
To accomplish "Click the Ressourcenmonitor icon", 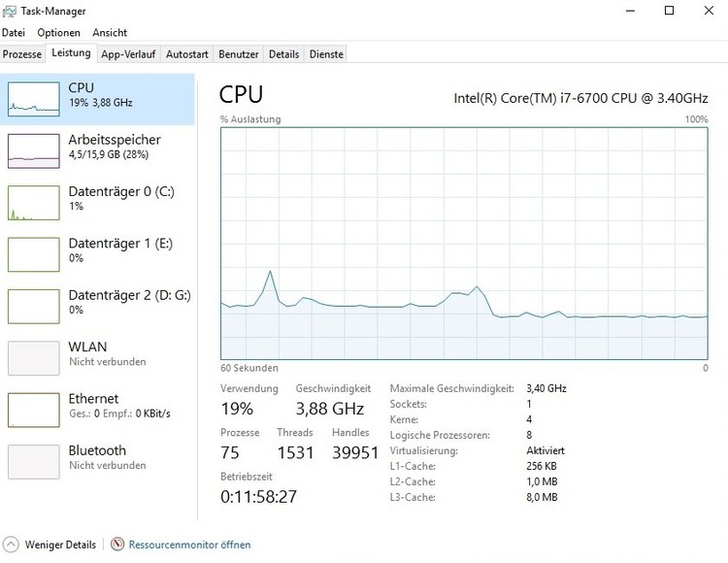I will 117,545.
